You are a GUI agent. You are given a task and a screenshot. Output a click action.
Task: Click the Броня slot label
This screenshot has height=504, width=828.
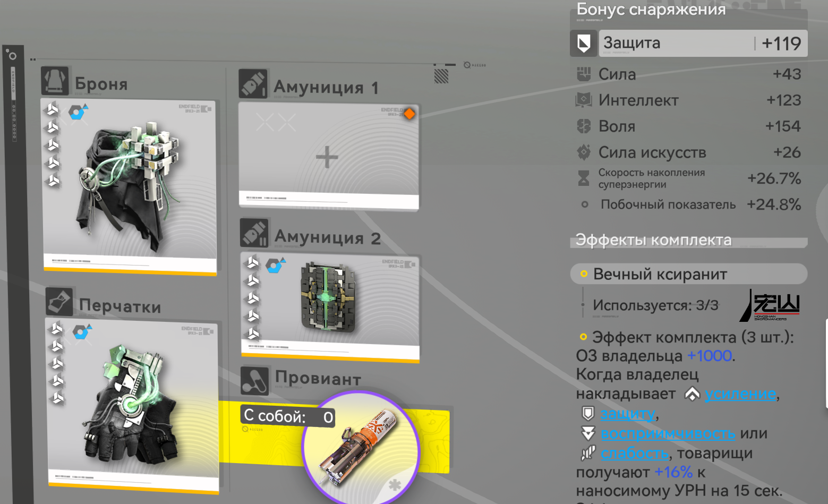tap(101, 83)
